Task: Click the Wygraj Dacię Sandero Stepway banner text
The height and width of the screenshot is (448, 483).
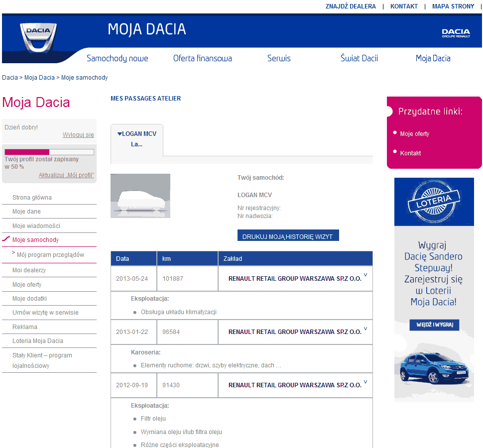Action: [x=433, y=273]
